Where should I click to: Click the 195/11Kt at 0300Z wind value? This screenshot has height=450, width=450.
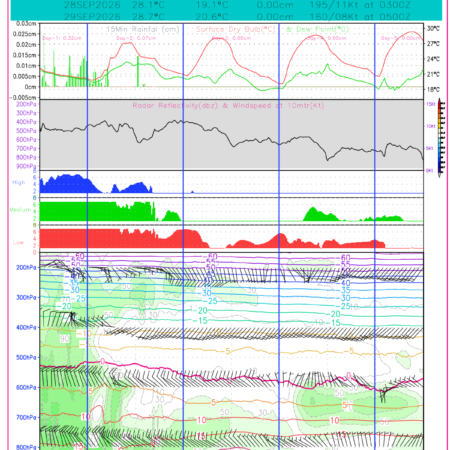coord(360,5)
